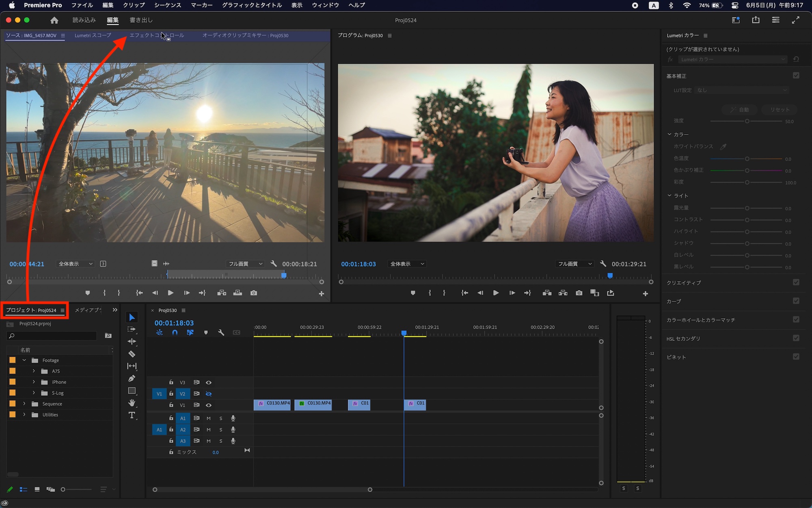Mute audio track A1
The height and width of the screenshot is (508, 812).
[209, 418]
